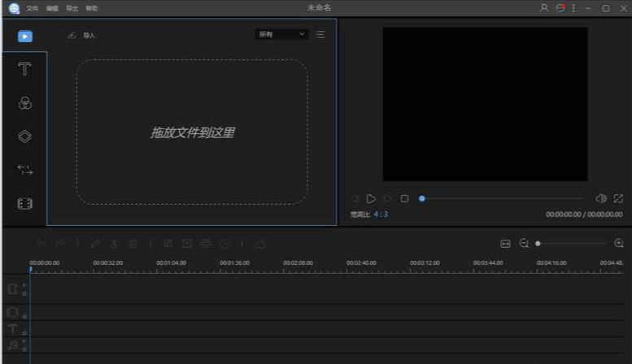This screenshot has height=364, width=632.
Task: Open the Transitions panel icon
Action: [24, 170]
